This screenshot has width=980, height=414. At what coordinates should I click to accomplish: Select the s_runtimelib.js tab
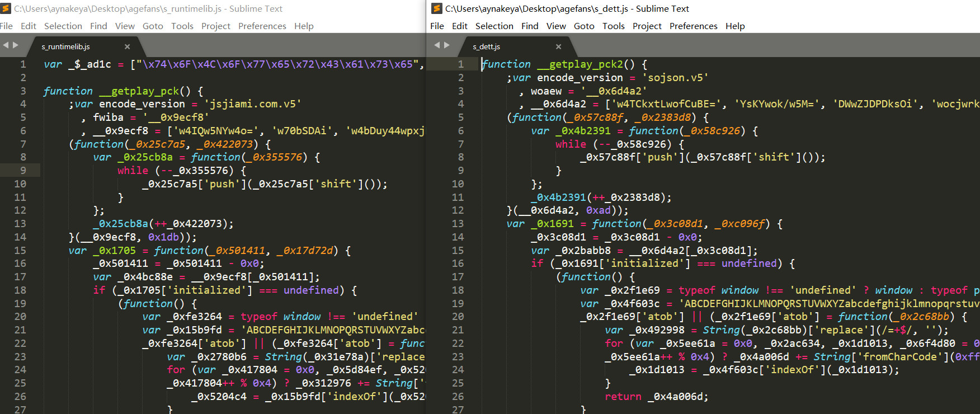[x=66, y=47]
